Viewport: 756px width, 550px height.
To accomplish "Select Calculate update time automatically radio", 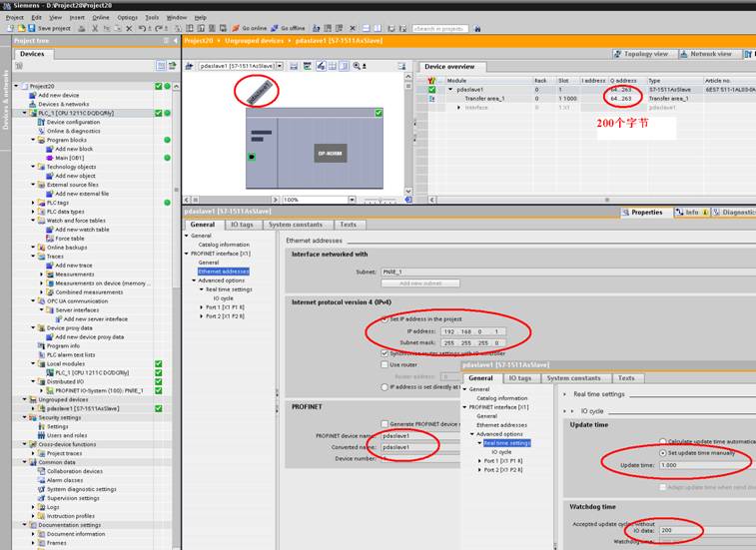I will tap(663, 441).
